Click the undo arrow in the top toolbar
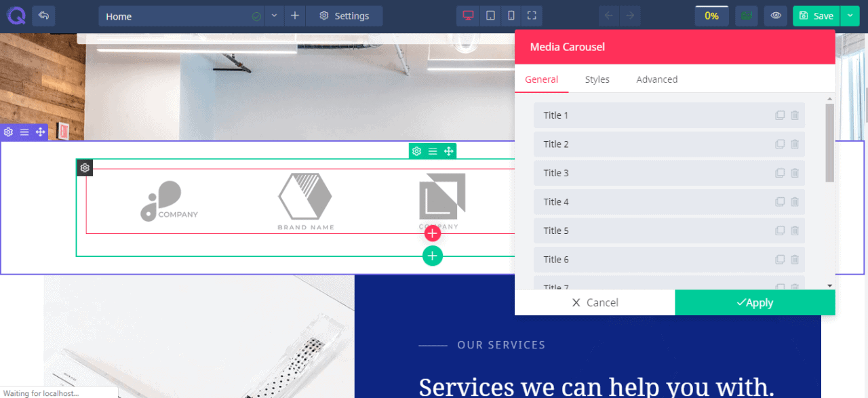Image resolution: width=868 pixels, height=398 pixels. tap(43, 16)
